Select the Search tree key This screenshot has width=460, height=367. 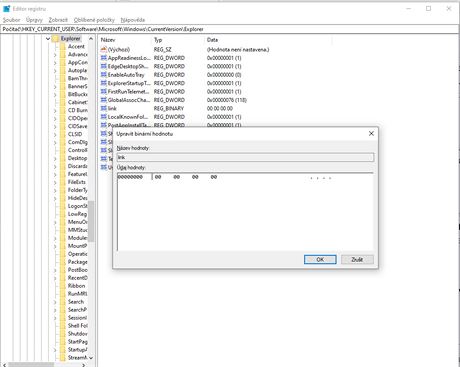tap(76, 302)
